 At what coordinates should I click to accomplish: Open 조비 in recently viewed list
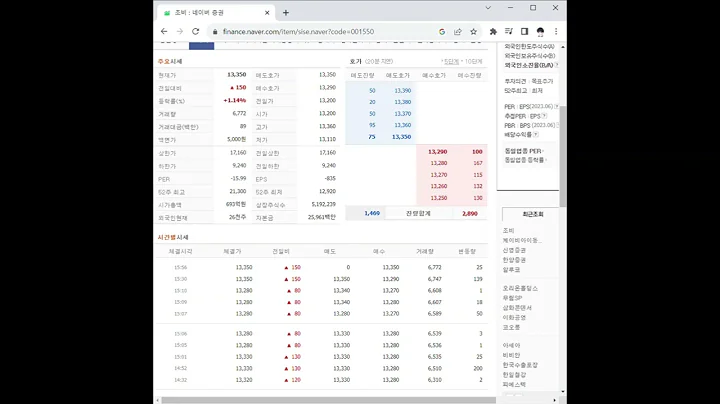[x=508, y=230]
